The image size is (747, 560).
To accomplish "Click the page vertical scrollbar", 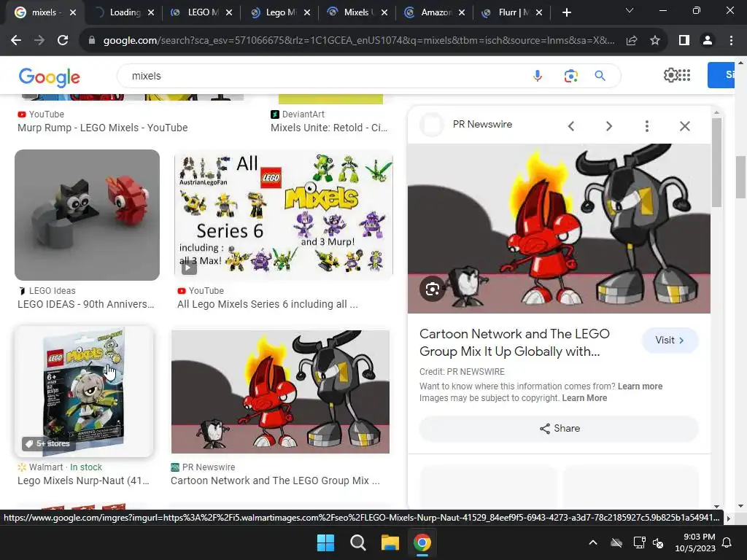I will (x=741, y=176).
